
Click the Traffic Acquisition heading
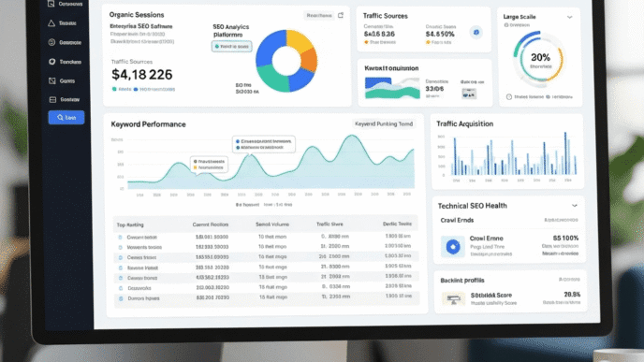[464, 124]
